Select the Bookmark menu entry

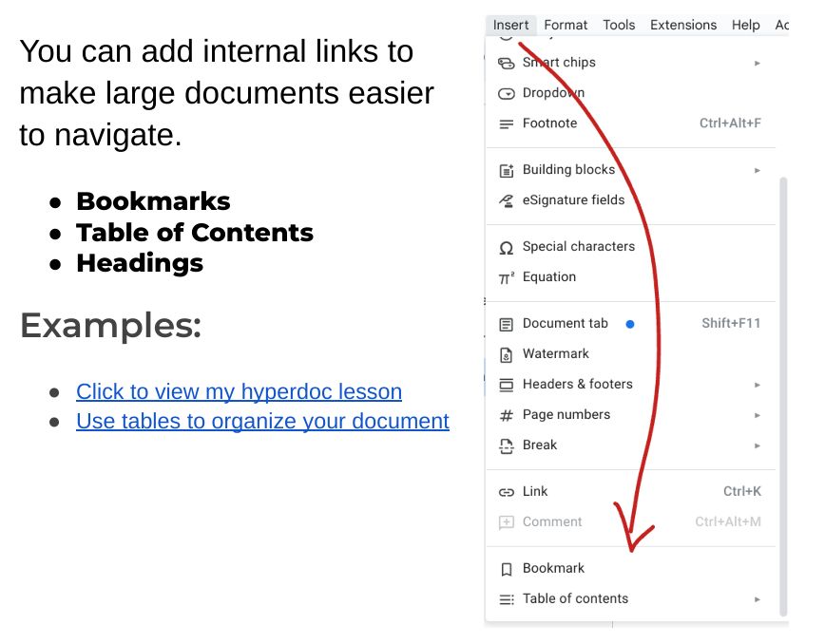coord(630,569)
